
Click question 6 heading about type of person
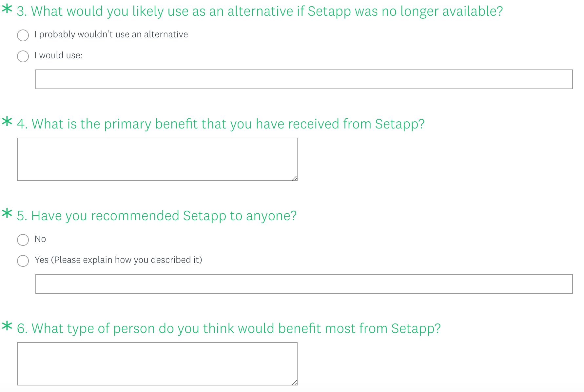[x=229, y=329]
